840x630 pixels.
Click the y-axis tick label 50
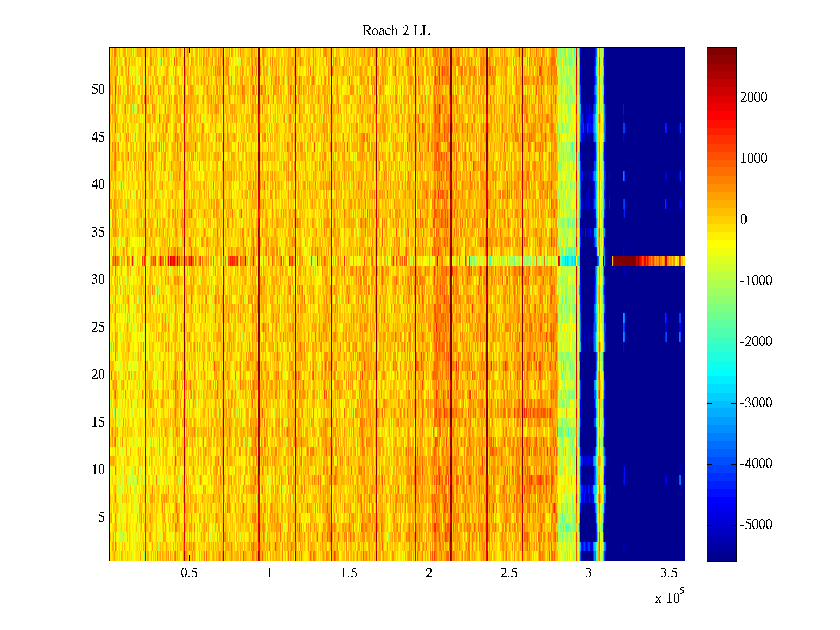[98, 90]
